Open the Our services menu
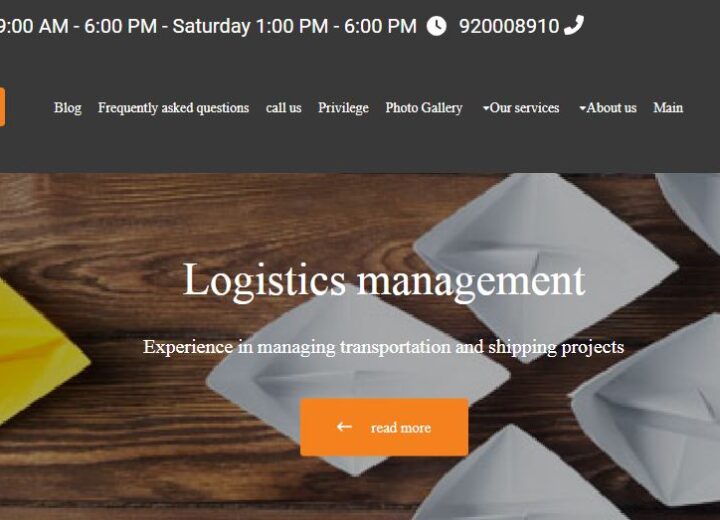The image size is (720, 520). (521, 108)
